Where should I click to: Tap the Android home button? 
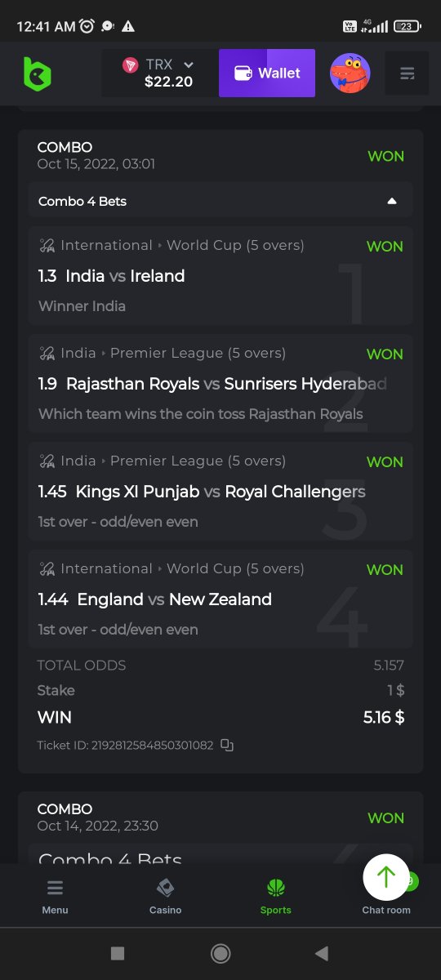point(220,953)
